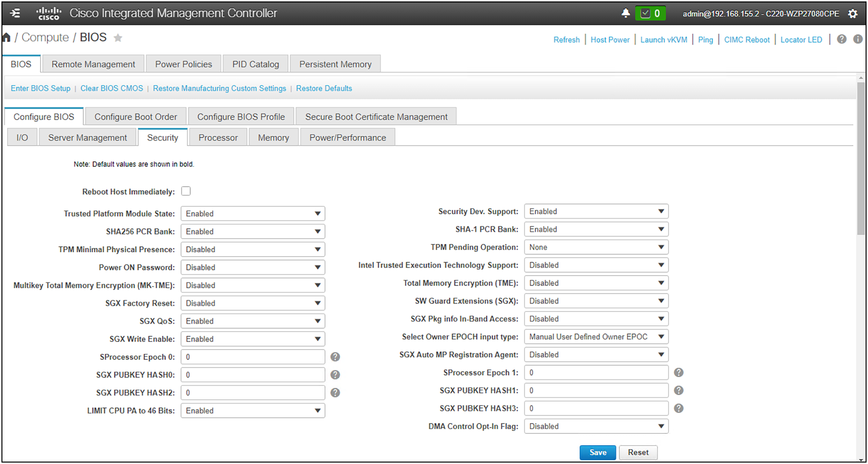Screen dimensions: 868x464
Task: Click vertical scrollbar thumb
Action: click(x=861, y=159)
